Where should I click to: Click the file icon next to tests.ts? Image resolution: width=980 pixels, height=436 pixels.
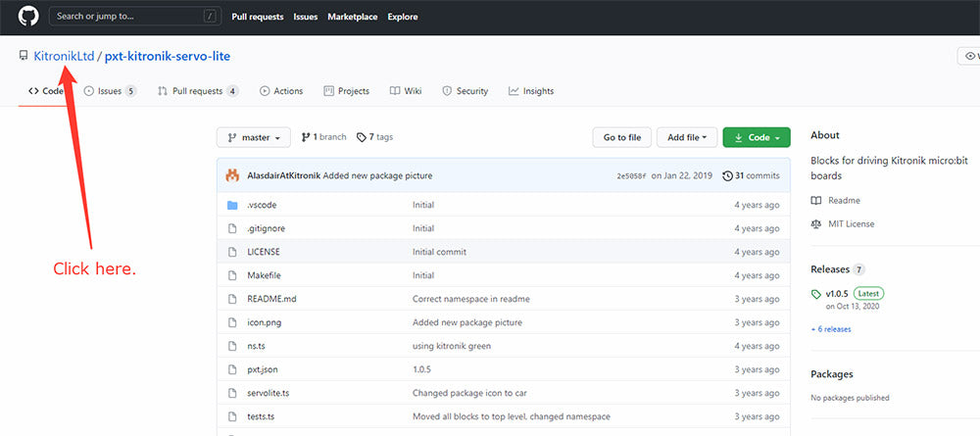tap(232, 416)
